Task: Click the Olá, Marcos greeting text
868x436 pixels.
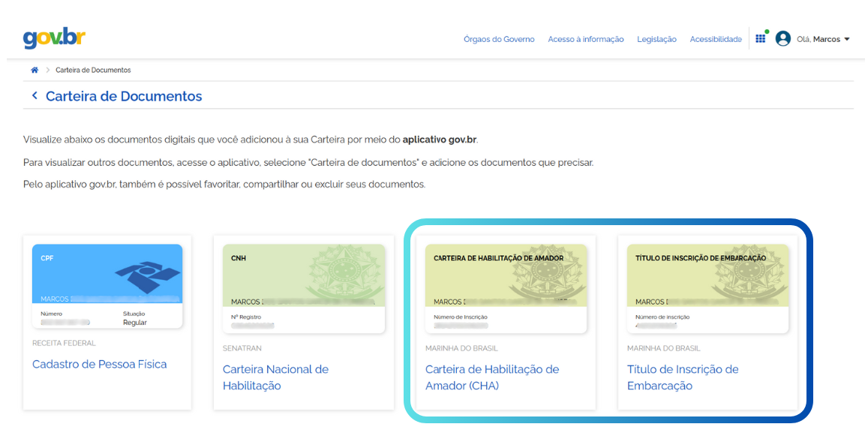Action: point(818,39)
